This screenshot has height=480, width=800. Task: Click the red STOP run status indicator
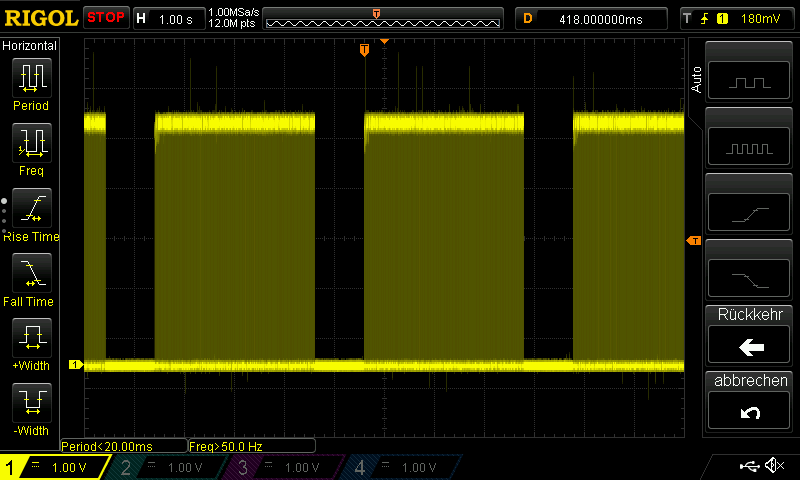pos(106,17)
